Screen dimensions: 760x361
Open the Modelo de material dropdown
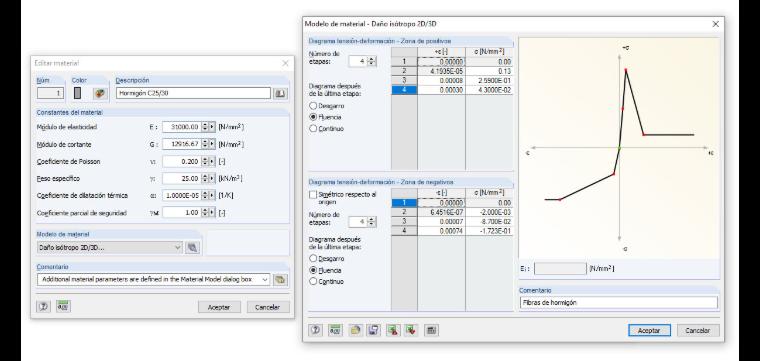pyautogui.click(x=178, y=248)
